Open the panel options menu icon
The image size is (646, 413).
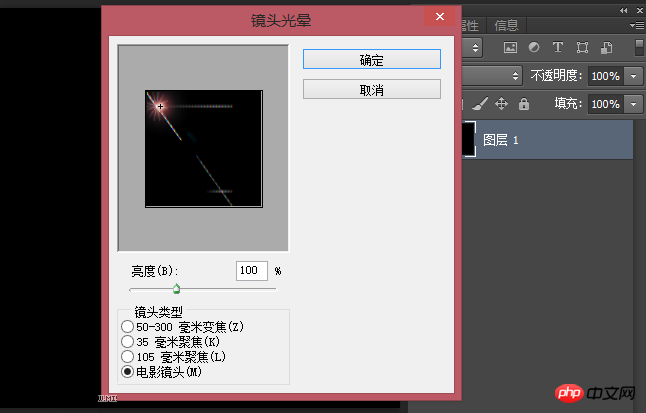(637, 26)
